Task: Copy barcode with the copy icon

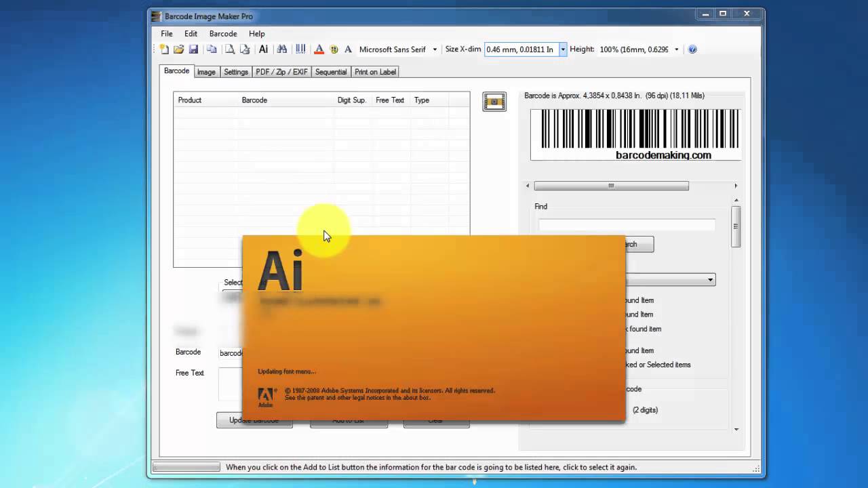Action: [212, 49]
